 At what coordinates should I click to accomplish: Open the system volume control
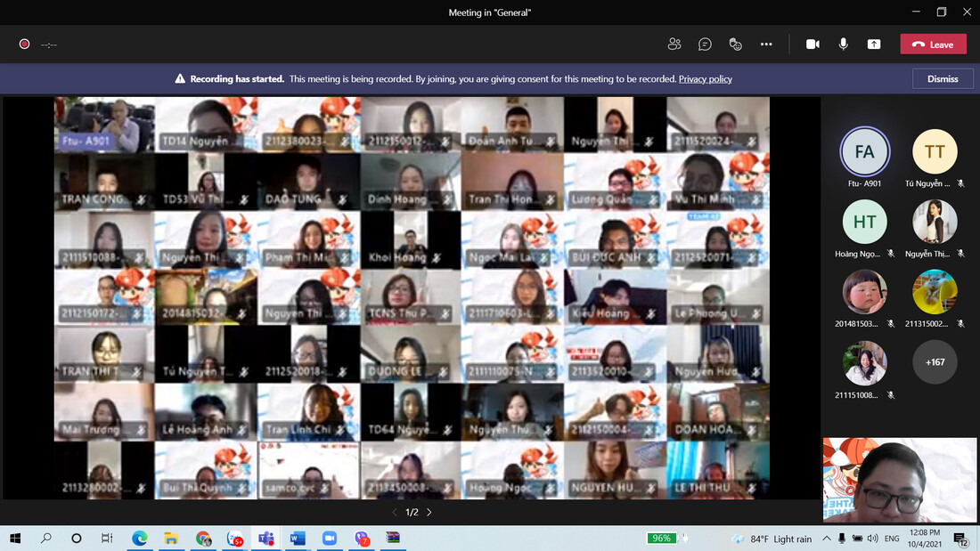872,538
